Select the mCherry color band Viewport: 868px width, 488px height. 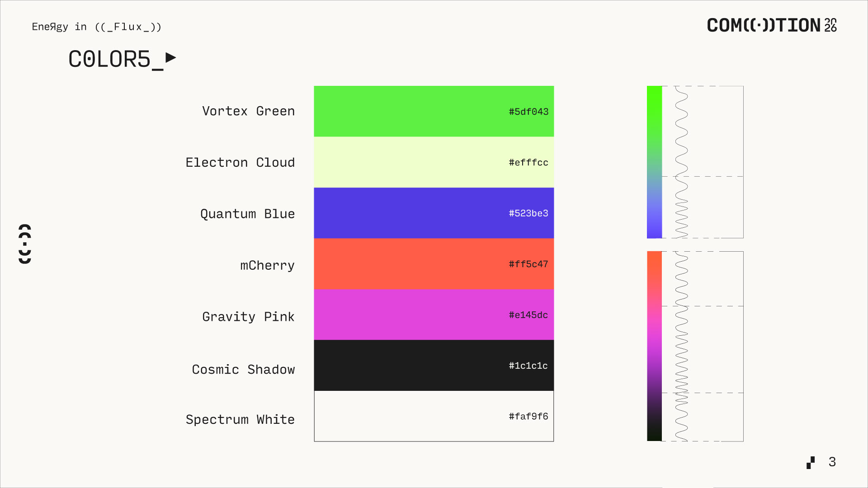(x=407, y=264)
